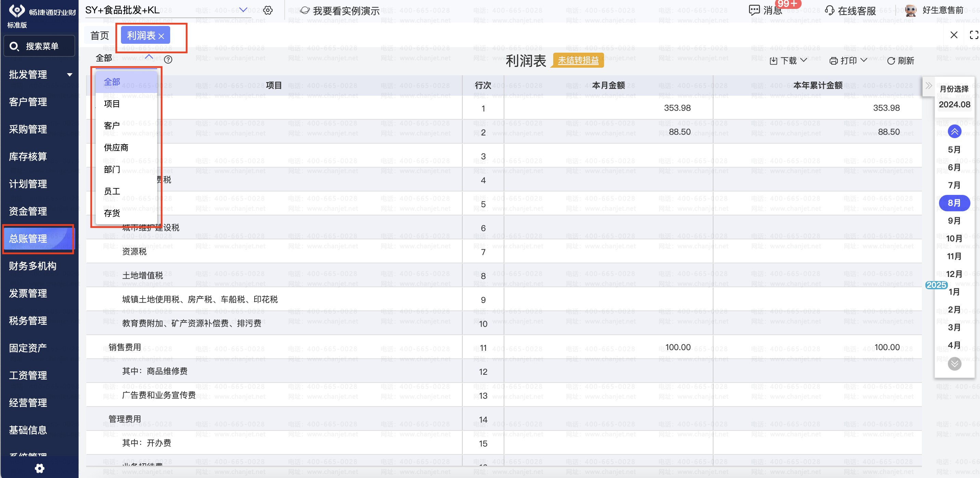Image resolution: width=980 pixels, height=478 pixels.
Task: Collapse the month selection panel
Action: (x=929, y=85)
